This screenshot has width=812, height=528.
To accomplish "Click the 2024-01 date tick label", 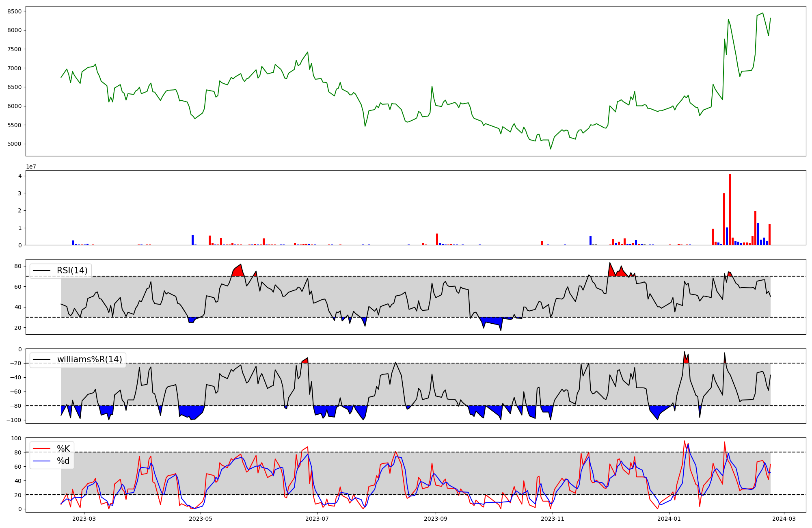I will [669, 519].
